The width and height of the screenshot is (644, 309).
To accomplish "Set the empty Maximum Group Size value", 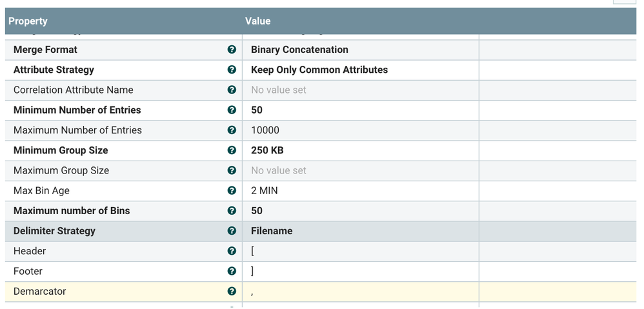I will point(279,170).
